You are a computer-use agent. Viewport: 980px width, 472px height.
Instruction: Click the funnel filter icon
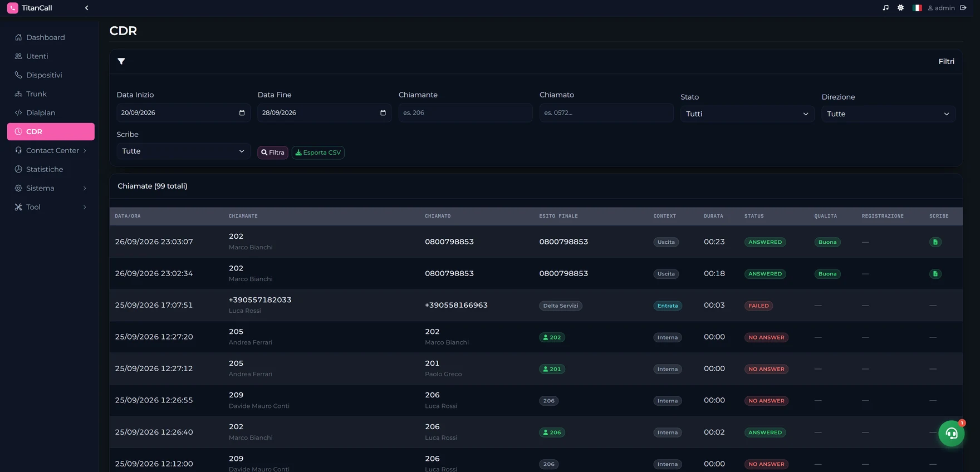click(x=121, y=61)
